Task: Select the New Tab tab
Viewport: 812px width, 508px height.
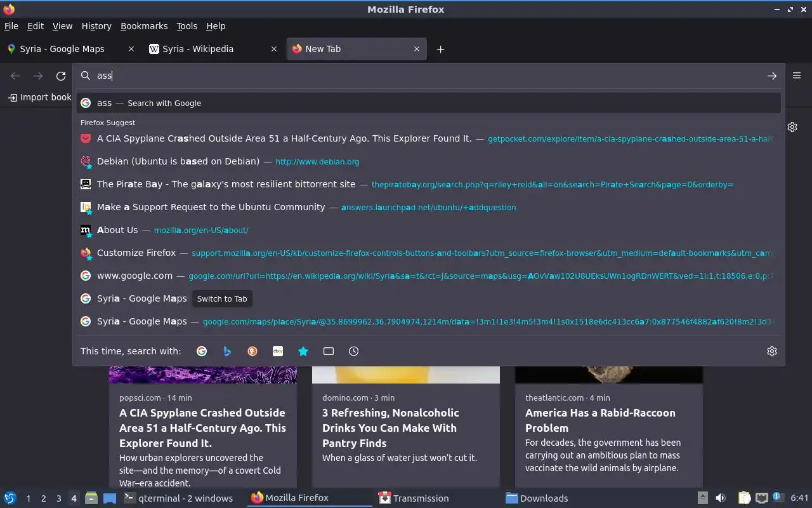Action: point(357,49)
